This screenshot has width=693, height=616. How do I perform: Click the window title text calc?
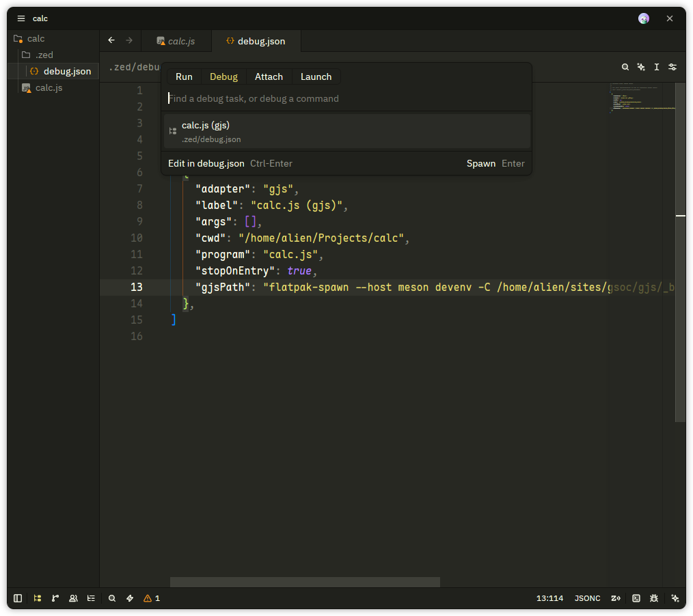pos(40,18)
